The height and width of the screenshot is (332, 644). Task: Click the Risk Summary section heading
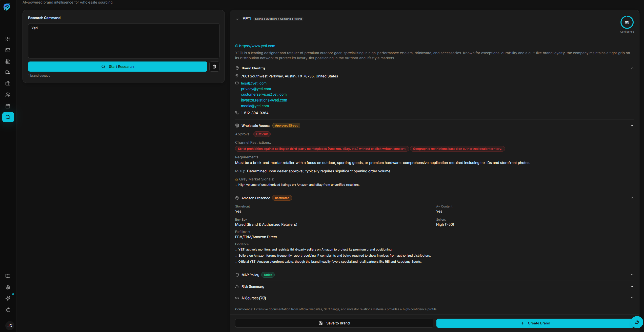(253, 287)
